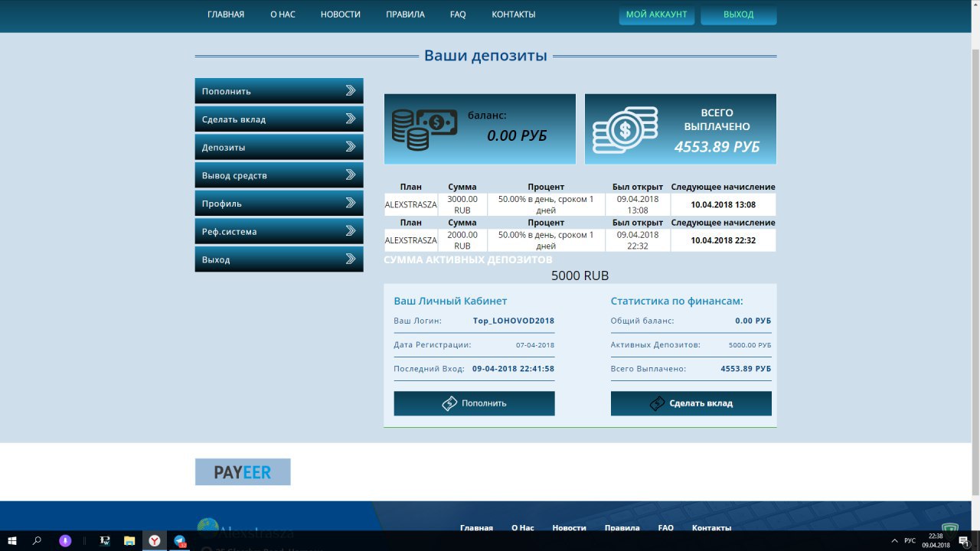Click the blue Сделать вклад button under statistics
980x551 pixels.
(x=691, y=403)
